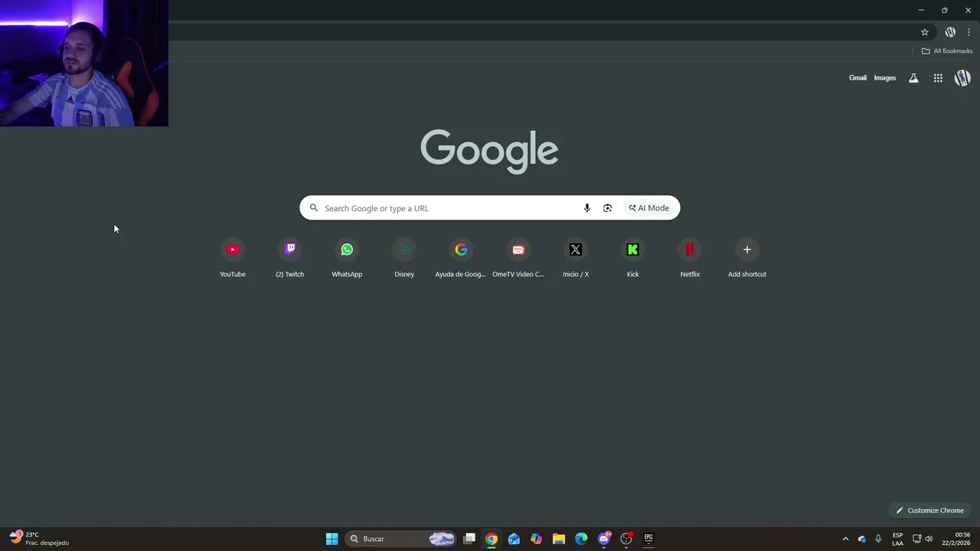Open the clock and date panel
Image resolution: width=980 pixels, height=551 pixels.
pyautogui.click(x=956, y=539)
